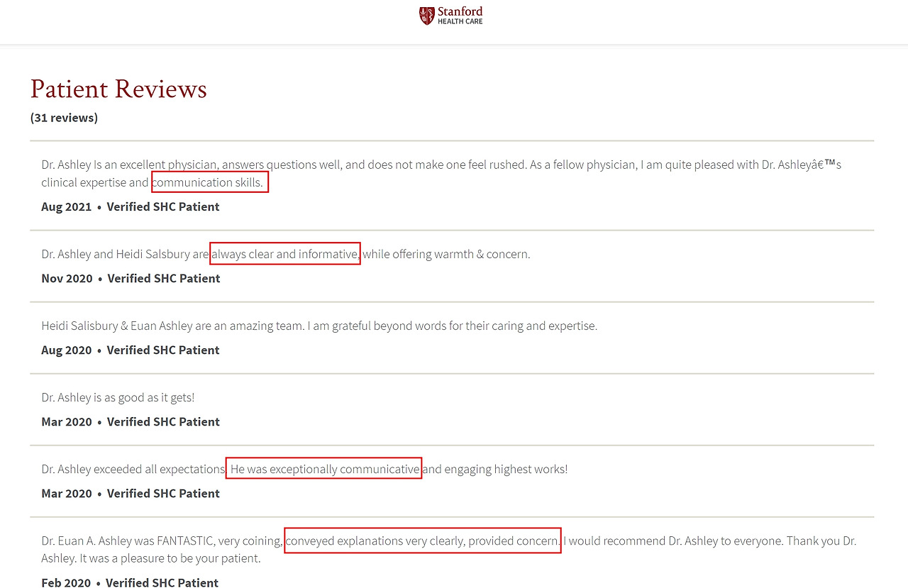Click the Stanford Health Care shield icon
The image size is (908, 588).
(426, 16)
